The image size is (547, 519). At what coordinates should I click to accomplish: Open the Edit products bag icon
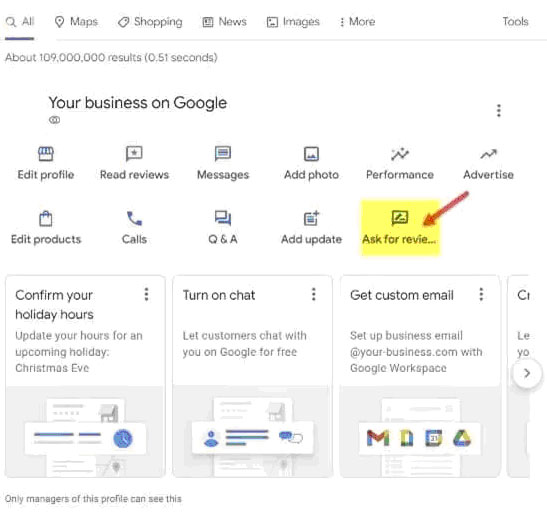46,219
